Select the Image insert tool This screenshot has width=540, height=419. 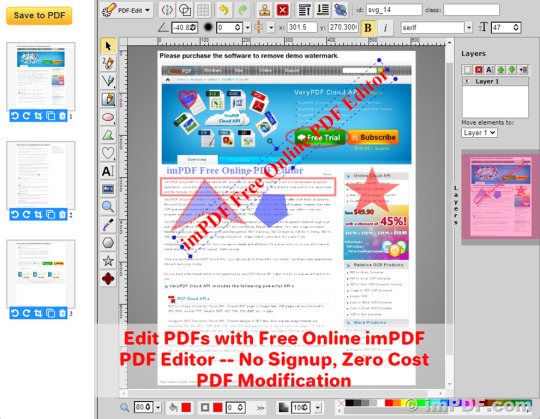[x=108, y=189]
